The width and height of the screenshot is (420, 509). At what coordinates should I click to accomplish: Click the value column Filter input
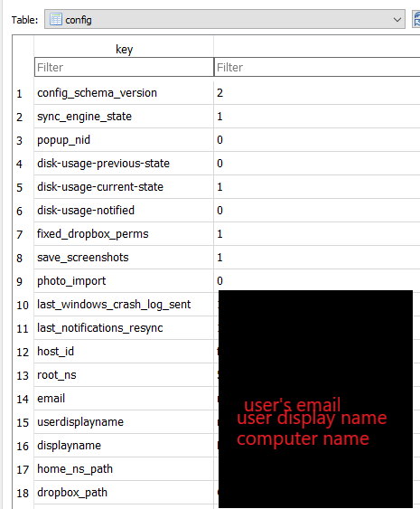click(x=317, y=67)
